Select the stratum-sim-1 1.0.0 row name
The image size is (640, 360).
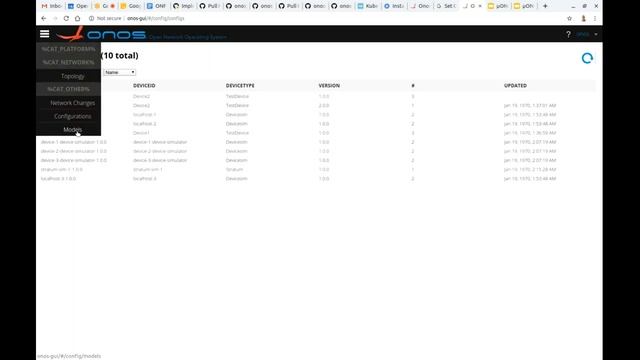(x=62, y=169)
